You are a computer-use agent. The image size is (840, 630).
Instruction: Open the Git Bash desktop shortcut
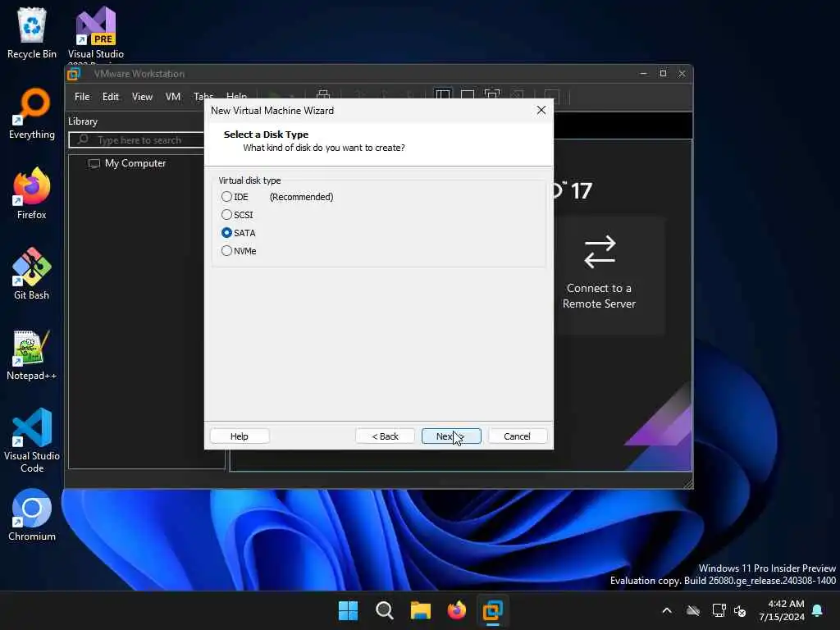click(32, 274)
